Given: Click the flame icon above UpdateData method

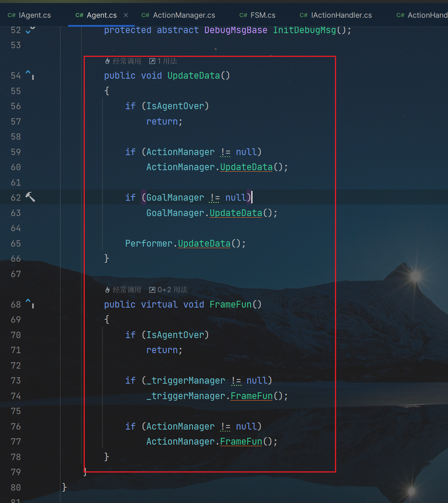Looking at the screenshot, I should pyautogui.click(x=107, y=61).
